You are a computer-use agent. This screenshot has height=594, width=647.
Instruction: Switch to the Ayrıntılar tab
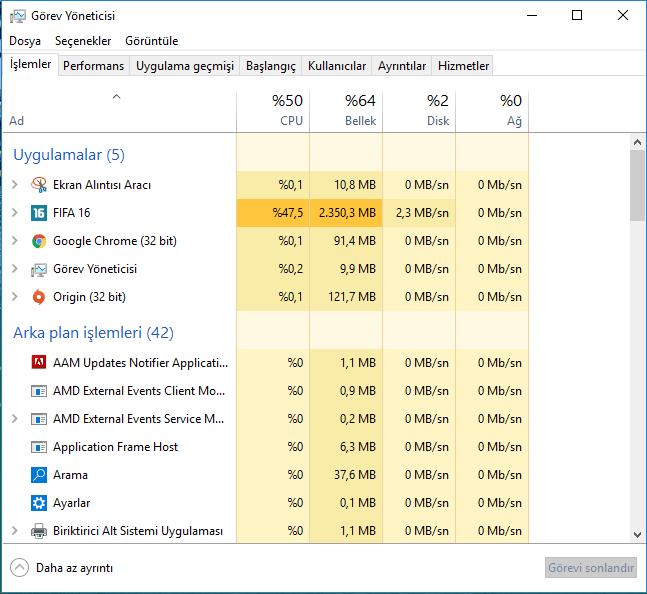[401, 66]
